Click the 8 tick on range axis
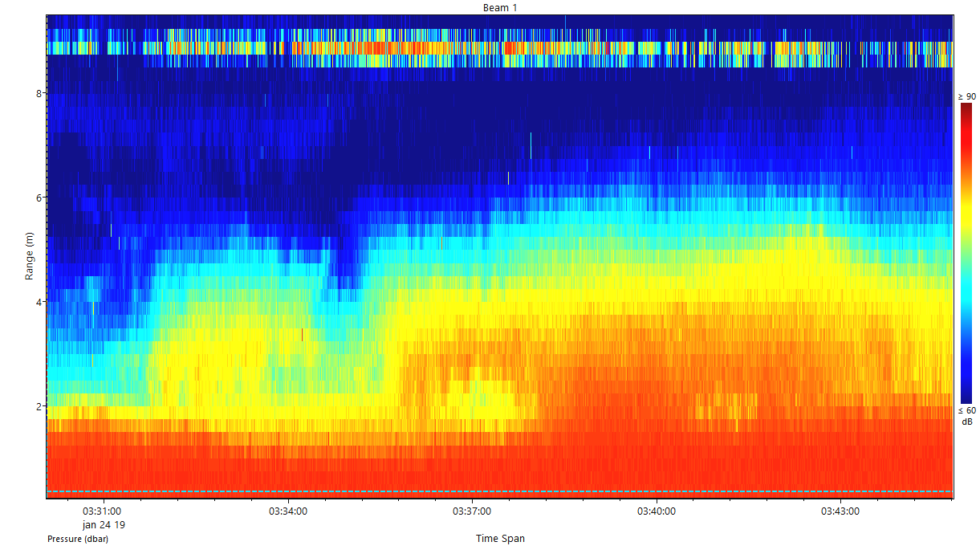 click(39, 93)
